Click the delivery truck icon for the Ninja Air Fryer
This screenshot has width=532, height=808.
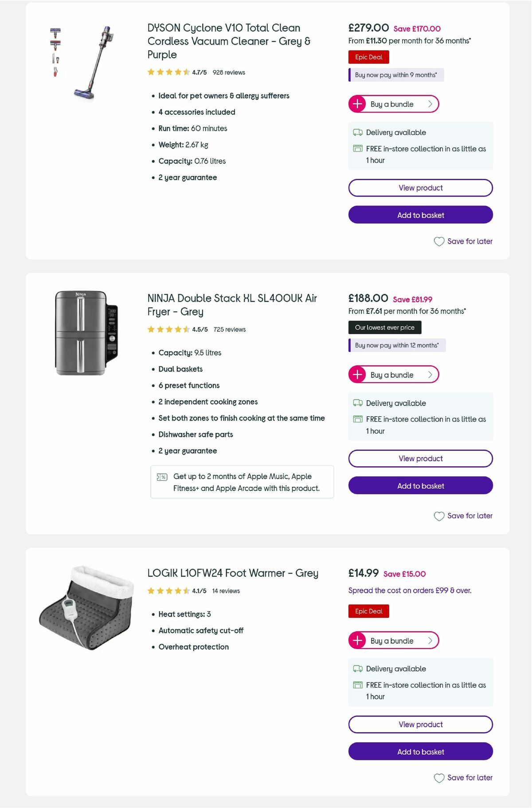point(357,403)
